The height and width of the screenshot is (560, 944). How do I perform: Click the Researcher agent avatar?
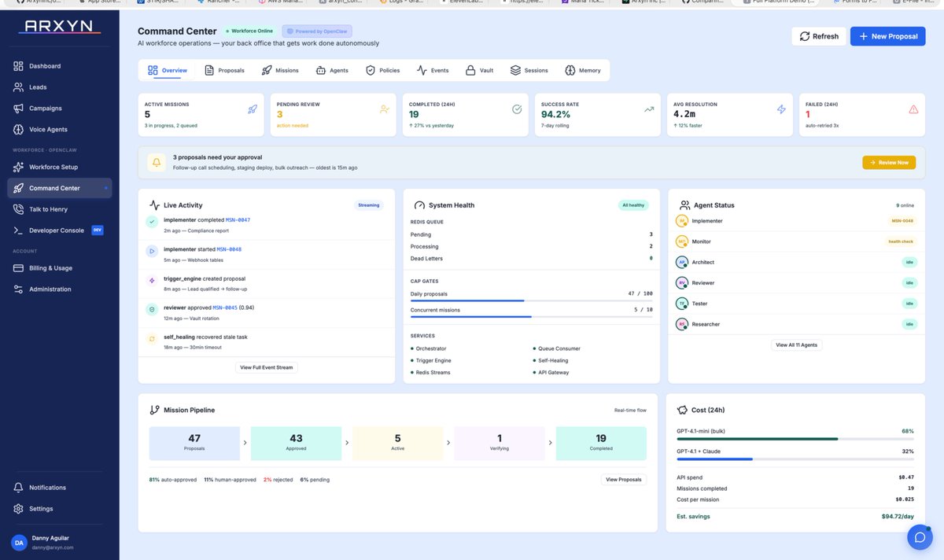(682, 324)
